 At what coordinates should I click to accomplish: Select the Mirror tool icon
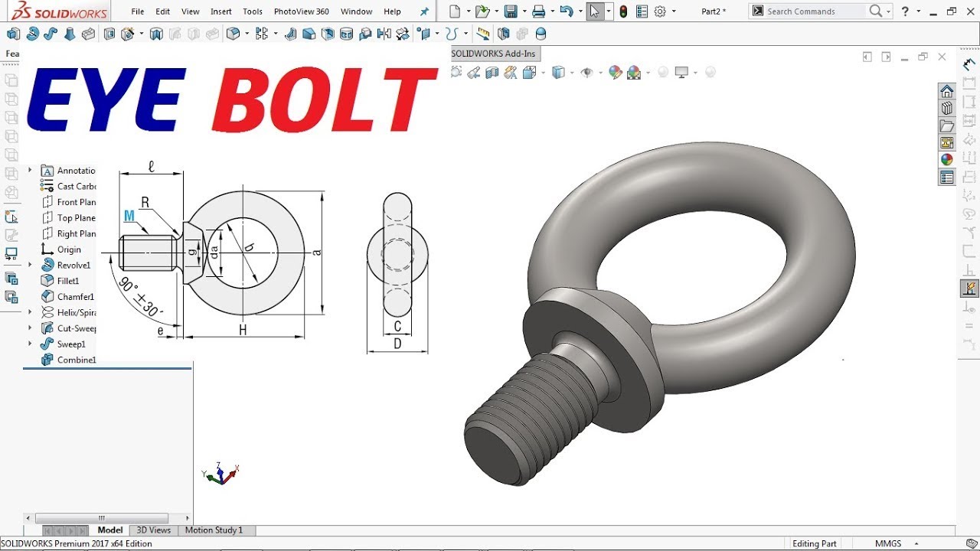click(384, 34)
